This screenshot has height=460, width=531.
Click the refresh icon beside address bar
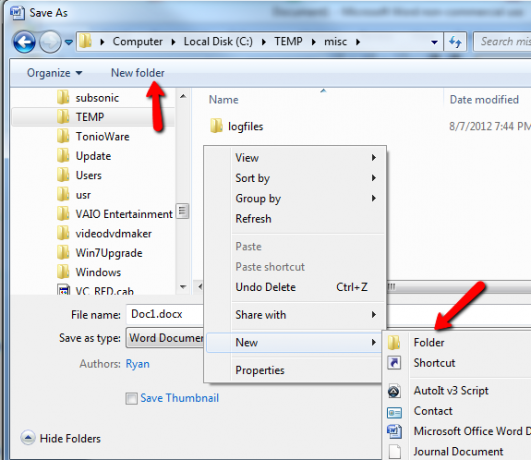[455, 42]
